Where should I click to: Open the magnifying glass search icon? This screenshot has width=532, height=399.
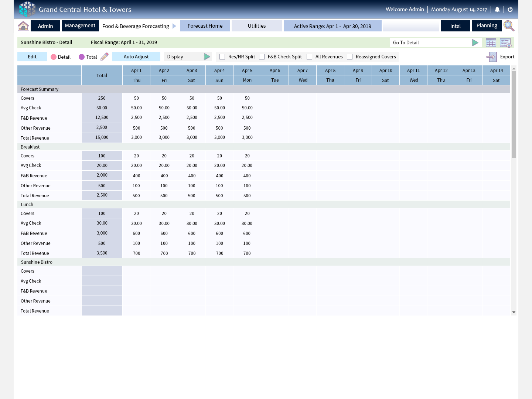coord(509,26)
